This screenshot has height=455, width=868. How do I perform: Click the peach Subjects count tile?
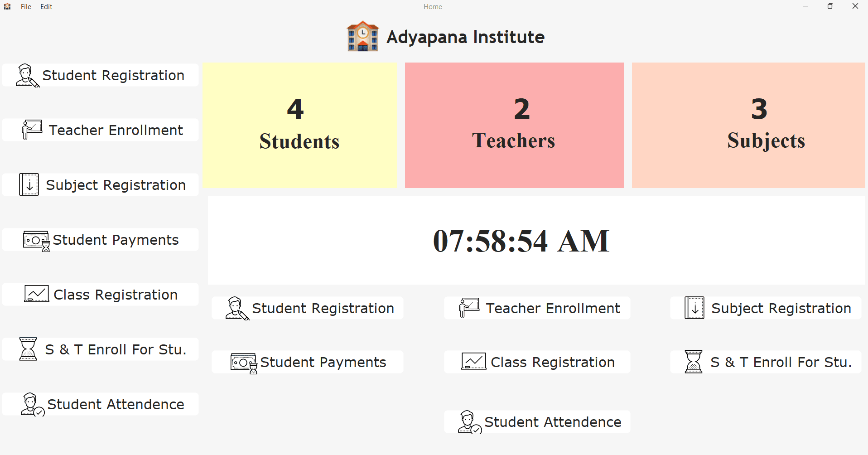[x=748, y=125]
